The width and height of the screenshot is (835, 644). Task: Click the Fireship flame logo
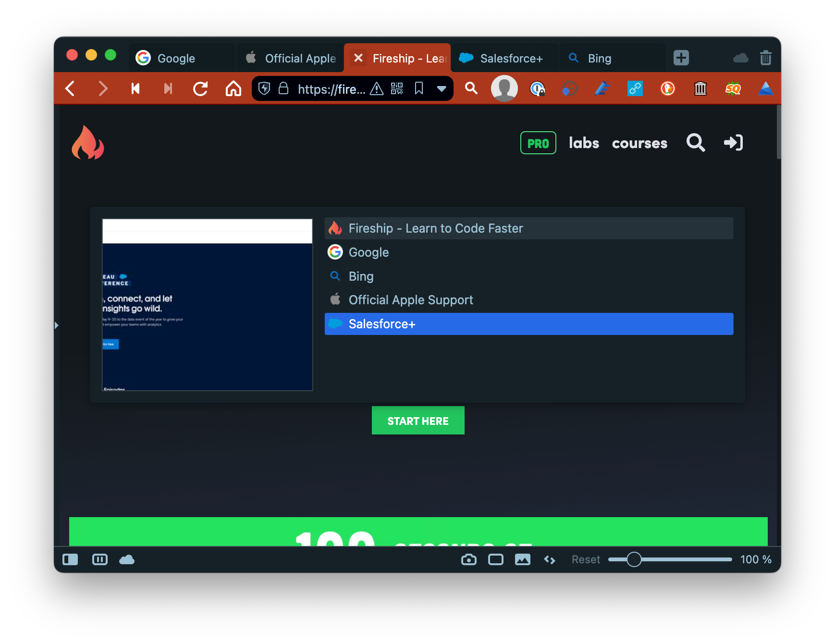tap(88, 142)
